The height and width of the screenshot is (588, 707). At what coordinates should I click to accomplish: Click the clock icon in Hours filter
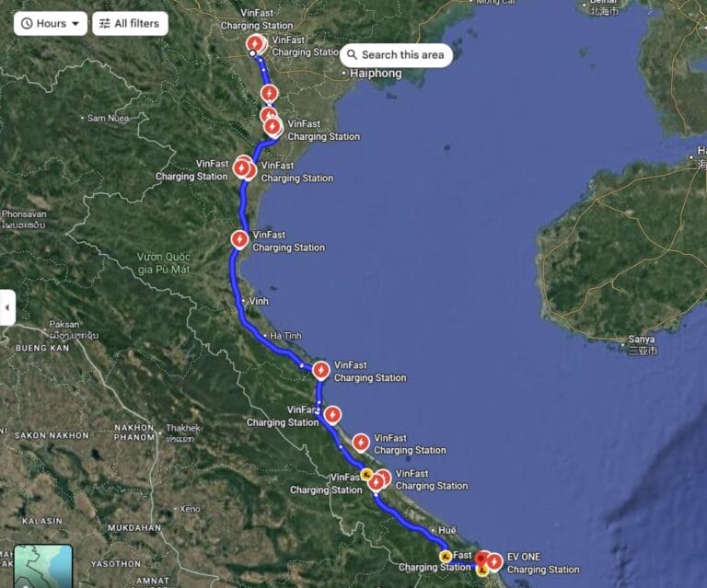click(27, 23)
